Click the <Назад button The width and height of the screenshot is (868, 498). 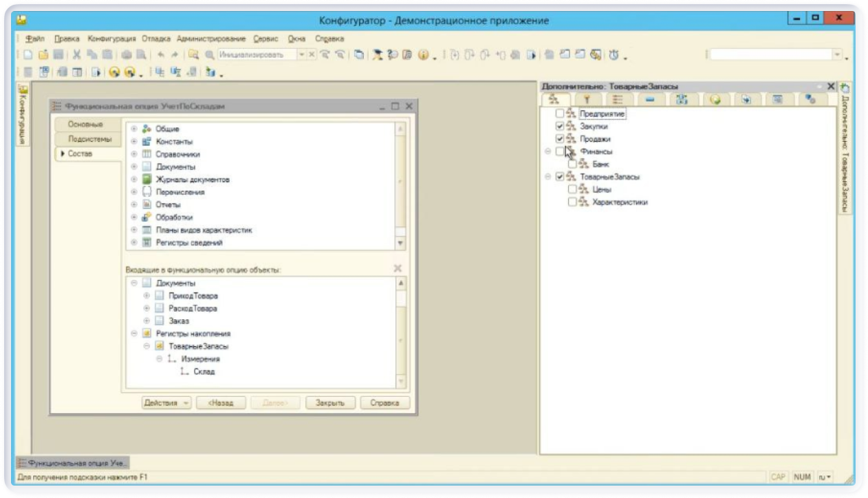coord(220,403)
